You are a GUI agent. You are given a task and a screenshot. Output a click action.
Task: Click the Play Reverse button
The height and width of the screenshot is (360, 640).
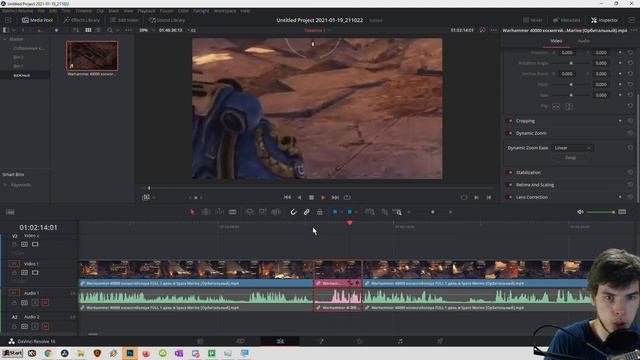pyautogui.click(x=299, y=197)
